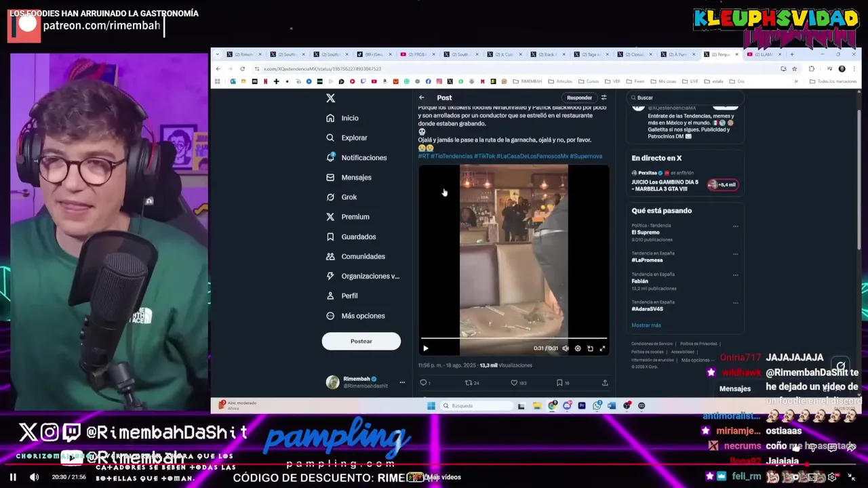This screenshot has height=488, width=868.
Task: Go to Inicio in X sidebar
Action: click(x=342, y=118)
